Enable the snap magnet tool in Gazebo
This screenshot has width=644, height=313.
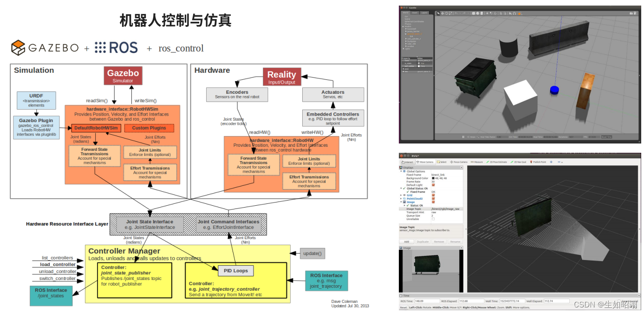click(x=514, y=13)
